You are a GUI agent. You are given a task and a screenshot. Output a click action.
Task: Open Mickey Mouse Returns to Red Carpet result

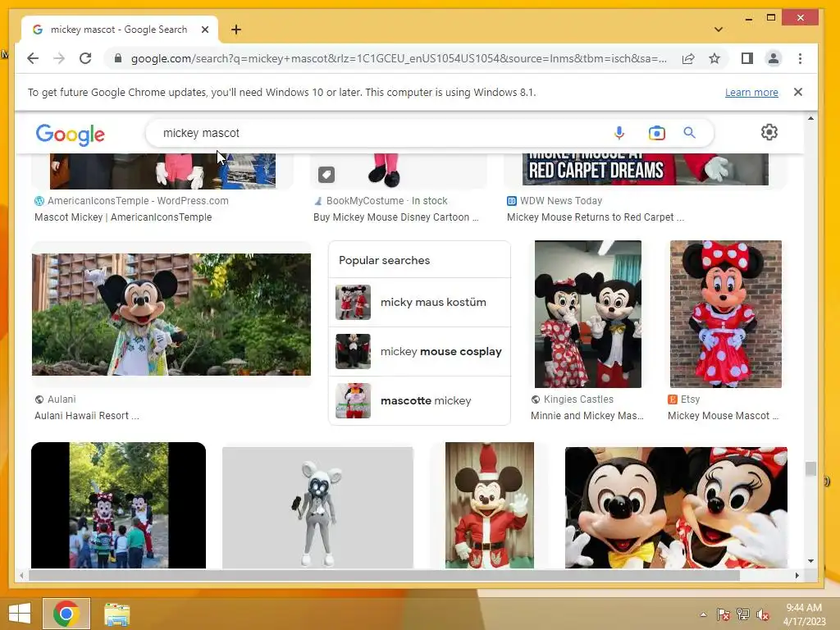[x=596, y=217]
